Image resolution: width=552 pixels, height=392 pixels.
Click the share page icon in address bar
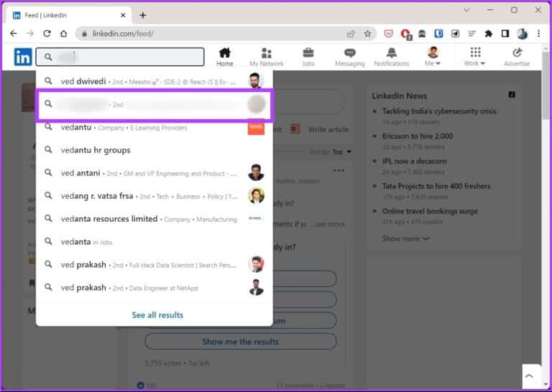(351, 34)
